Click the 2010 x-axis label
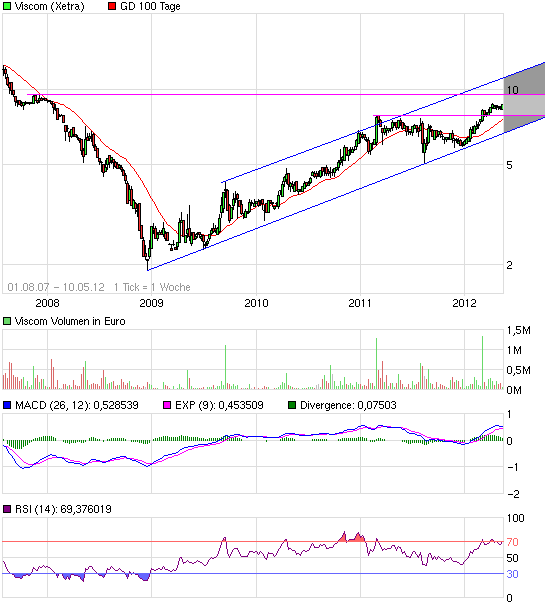The width and height of the screenshot is (545, 606). click(256, 303)
